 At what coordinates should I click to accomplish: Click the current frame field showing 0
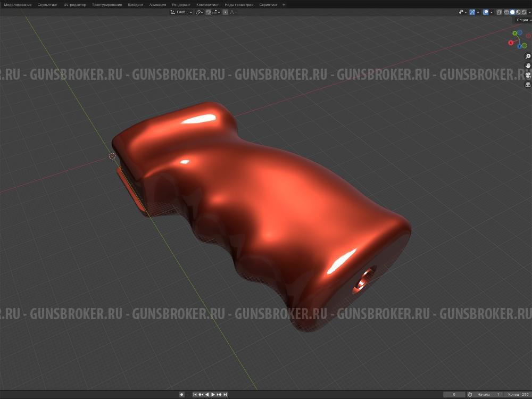pos(454,395)
